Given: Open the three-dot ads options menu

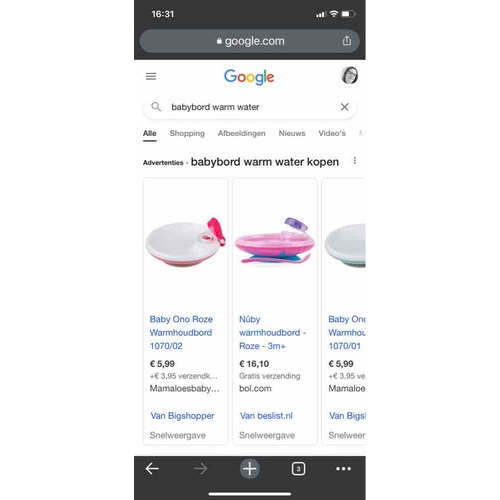Looking at the screenshot, I should coord(355,161).
